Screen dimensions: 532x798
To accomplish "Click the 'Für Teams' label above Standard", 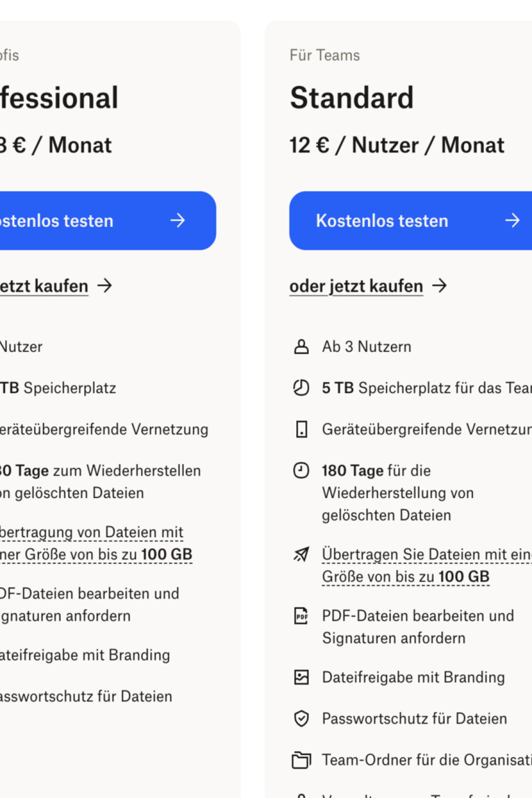I will (x=325, y=55).
